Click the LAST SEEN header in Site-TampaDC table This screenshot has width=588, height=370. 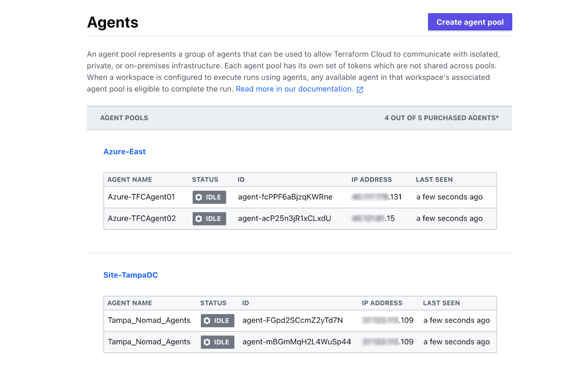click(x=441, y=303)
